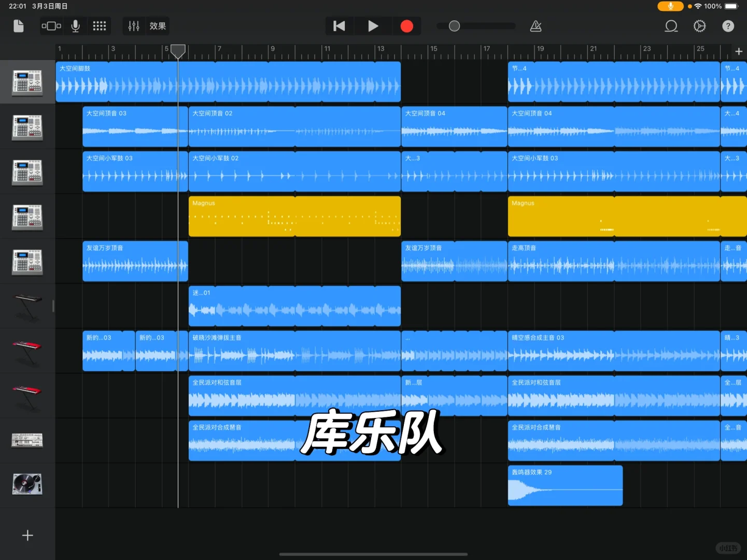Screen dimensions: 747x560
Task: Switch between tracks and instrument view
Action: [51, 26]
